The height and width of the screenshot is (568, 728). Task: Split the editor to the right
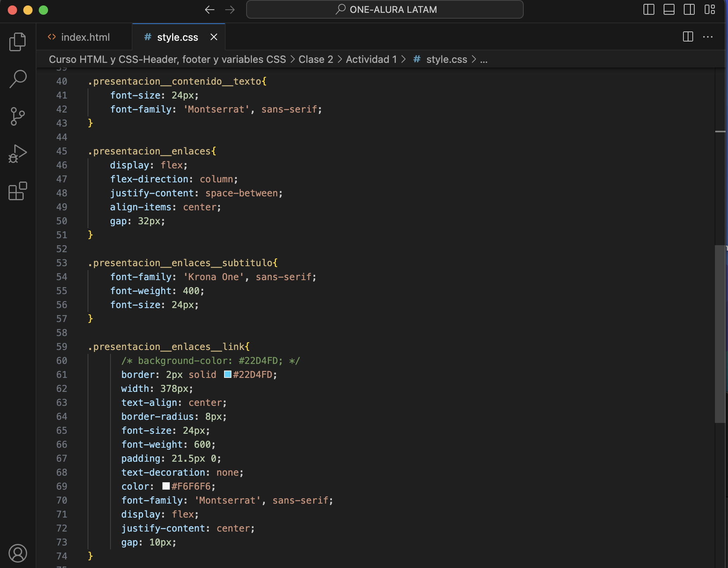(688, 37)
